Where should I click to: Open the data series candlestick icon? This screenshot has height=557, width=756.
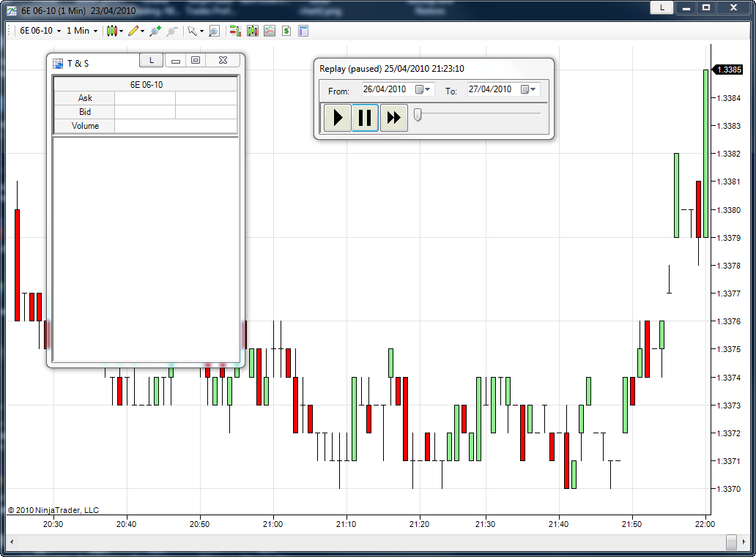(253, 31)
